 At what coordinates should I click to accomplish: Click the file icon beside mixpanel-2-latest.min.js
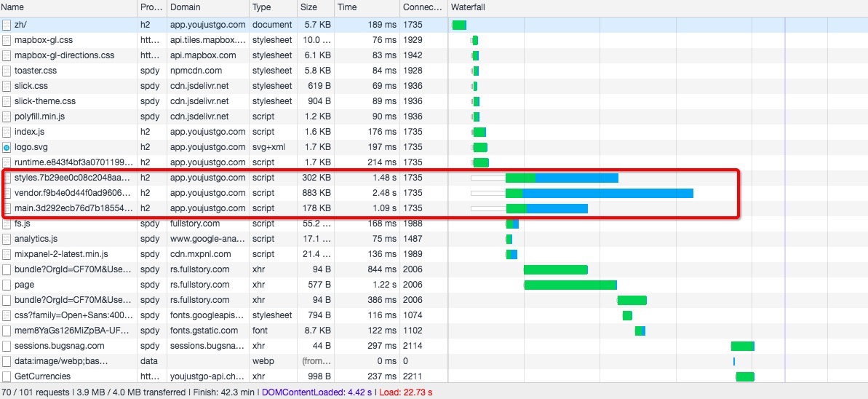point(6,254)
